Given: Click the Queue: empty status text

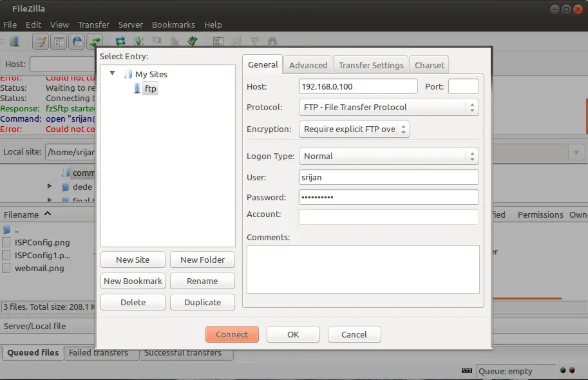Looking at the screenshot, I should pos(505,372).
